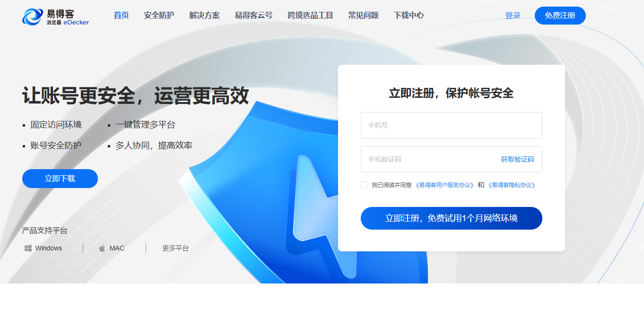The height and width of the screenshot is (309, 644).
Task: Go to 解决方案 in navigation
Action: 204,15
